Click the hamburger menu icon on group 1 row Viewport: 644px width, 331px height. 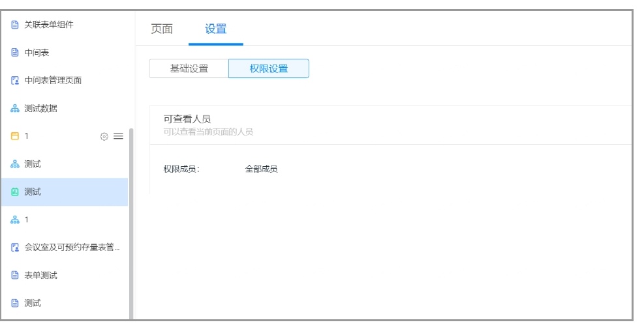pos(118,136)
